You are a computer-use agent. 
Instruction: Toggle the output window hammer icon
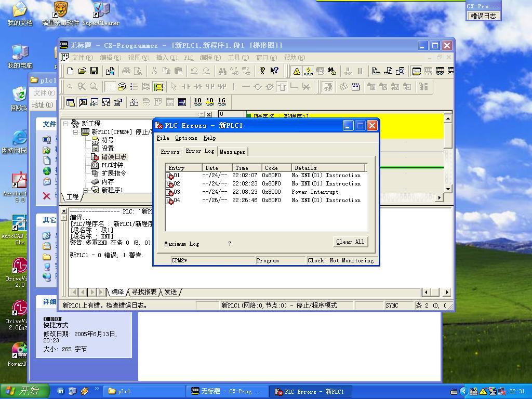pyautogui.click(x=83, y=102)
